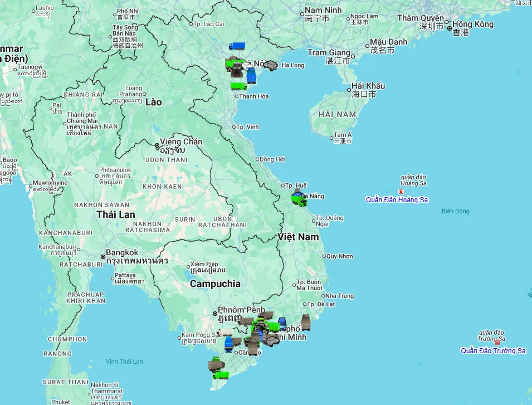This screenshot has width=532, height=405.
Task: Click the grey truck icon near Hạ Long
Action: (270, 66)
